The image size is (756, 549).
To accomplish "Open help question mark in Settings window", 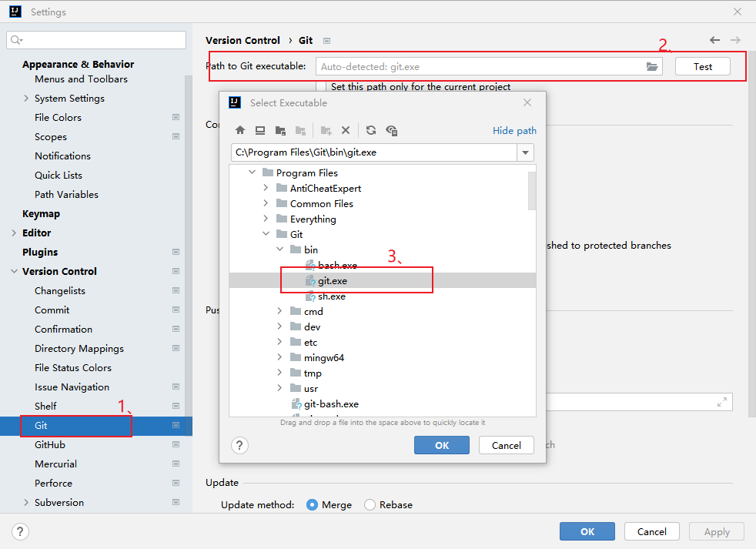I will pos(20,531).
